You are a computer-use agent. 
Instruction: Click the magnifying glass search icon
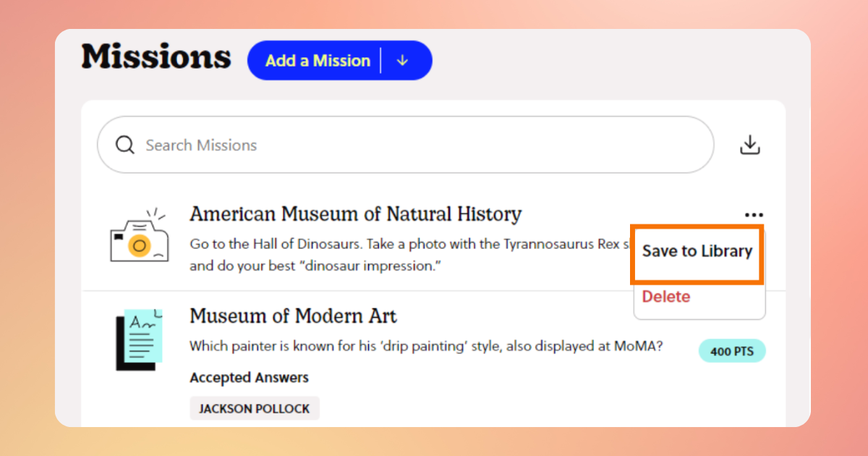coord(125,145)
